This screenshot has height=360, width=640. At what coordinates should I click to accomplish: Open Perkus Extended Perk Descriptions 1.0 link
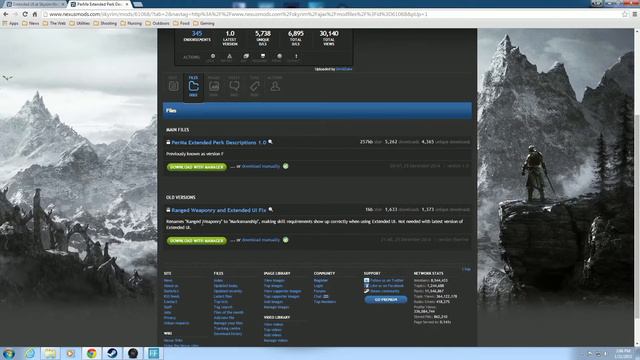pos(219,142)
